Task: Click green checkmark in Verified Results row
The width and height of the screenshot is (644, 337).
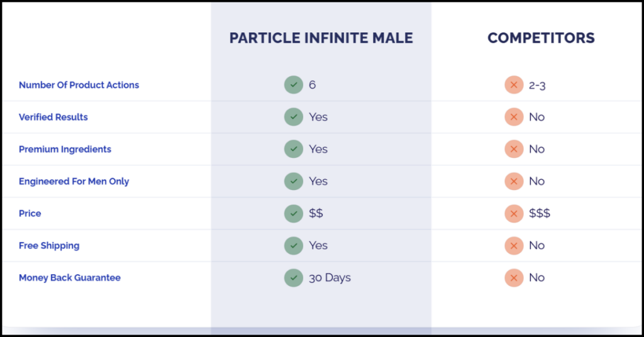Action: coord(294,117)
